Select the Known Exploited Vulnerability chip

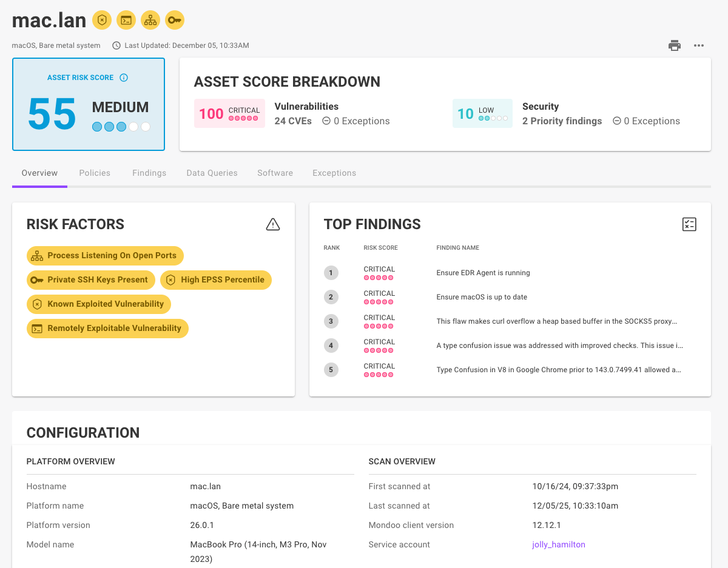(x=99, y=304)
